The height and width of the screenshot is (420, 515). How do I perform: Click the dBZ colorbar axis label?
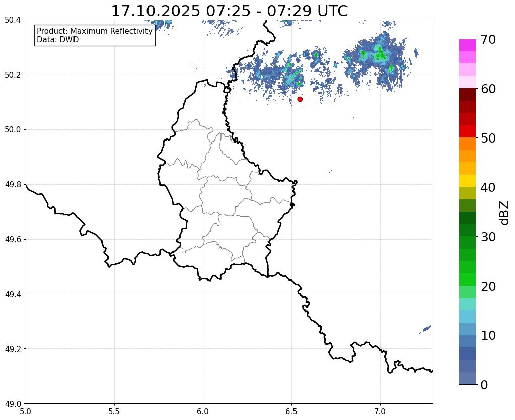(x=505, y=213)
